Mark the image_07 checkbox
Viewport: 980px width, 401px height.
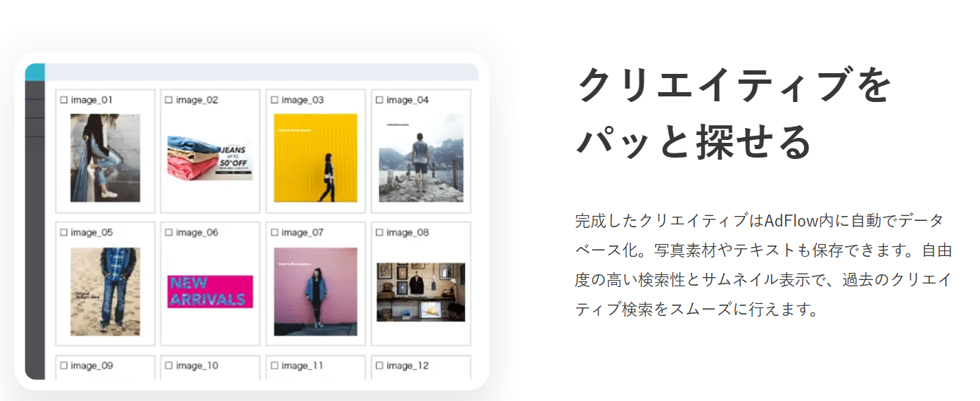274,233
